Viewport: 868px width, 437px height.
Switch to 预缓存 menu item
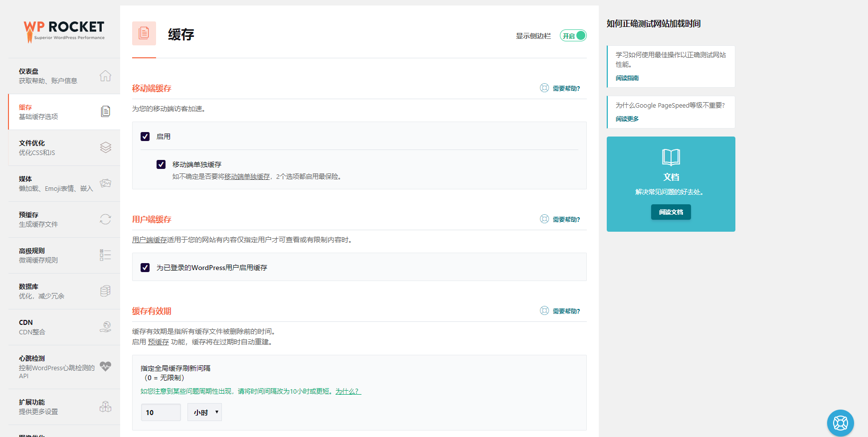(x=64, y=219)
